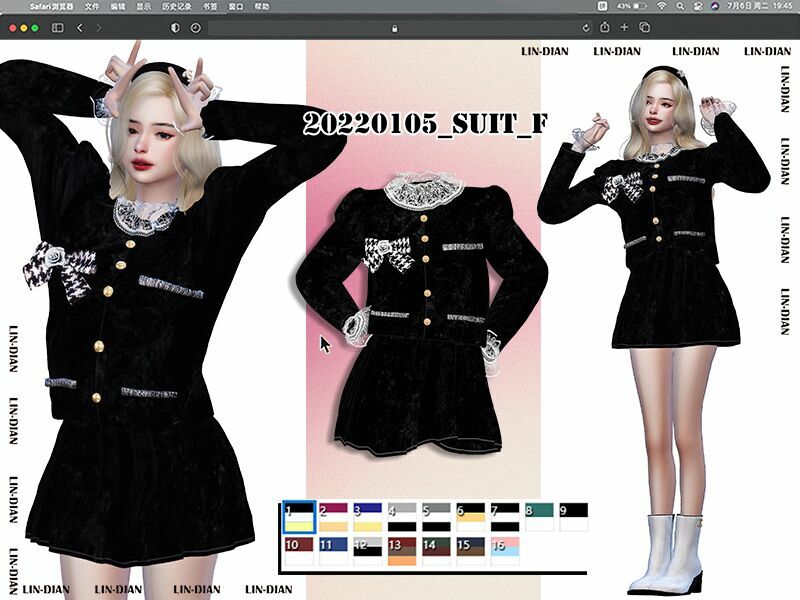The image size is (800, 600).
Task: Select color swatch number 4
Action: [x=402, y=517]
